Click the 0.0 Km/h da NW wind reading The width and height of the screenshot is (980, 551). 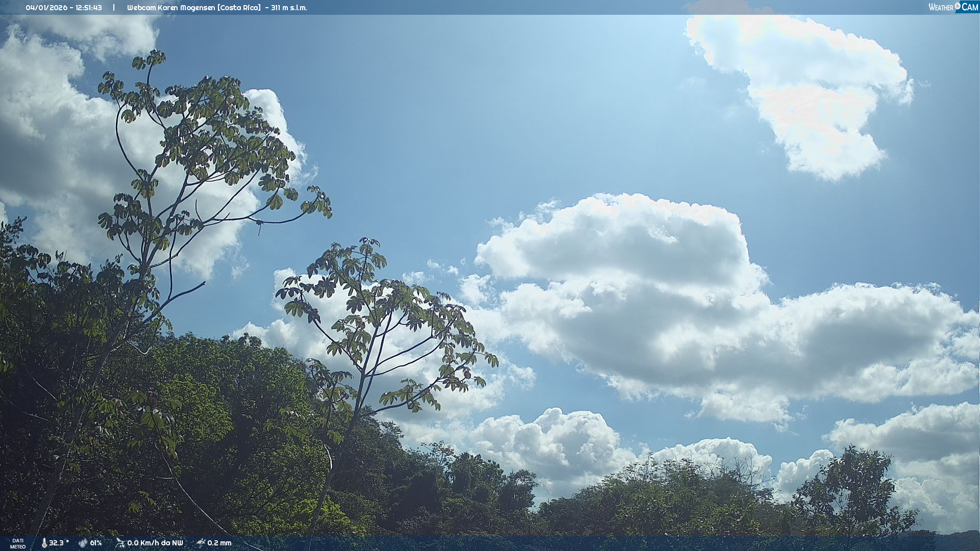click(x=155, y=543)
